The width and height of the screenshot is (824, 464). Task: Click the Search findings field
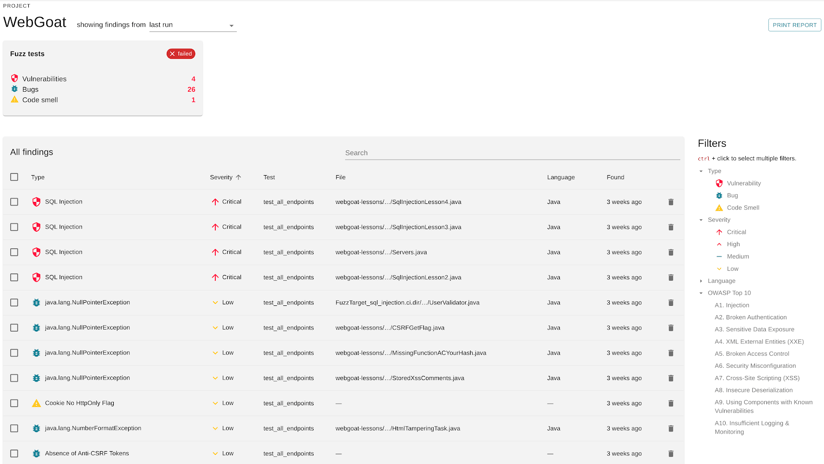[x=512, y=152]
